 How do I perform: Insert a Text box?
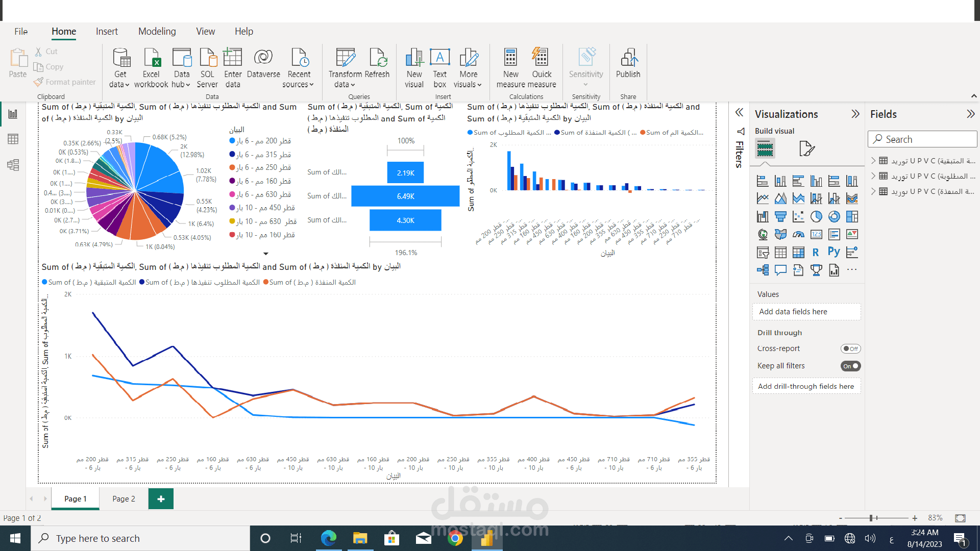439,68
